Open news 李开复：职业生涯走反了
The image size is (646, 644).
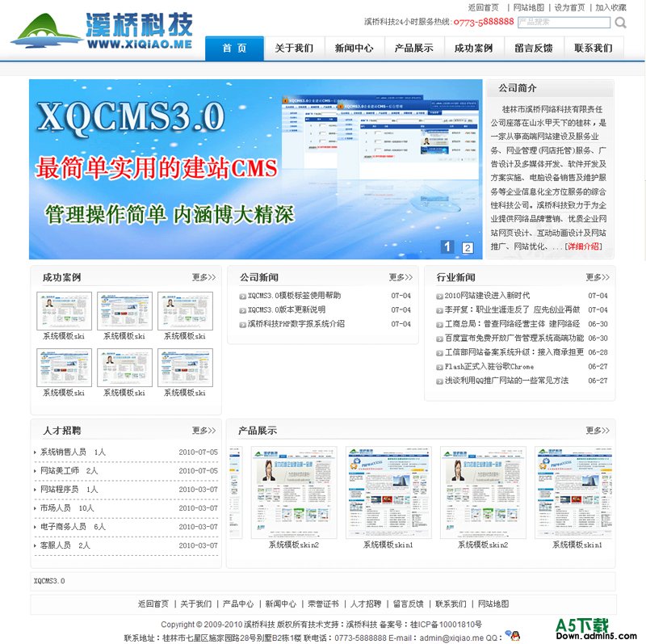(512, 309)
